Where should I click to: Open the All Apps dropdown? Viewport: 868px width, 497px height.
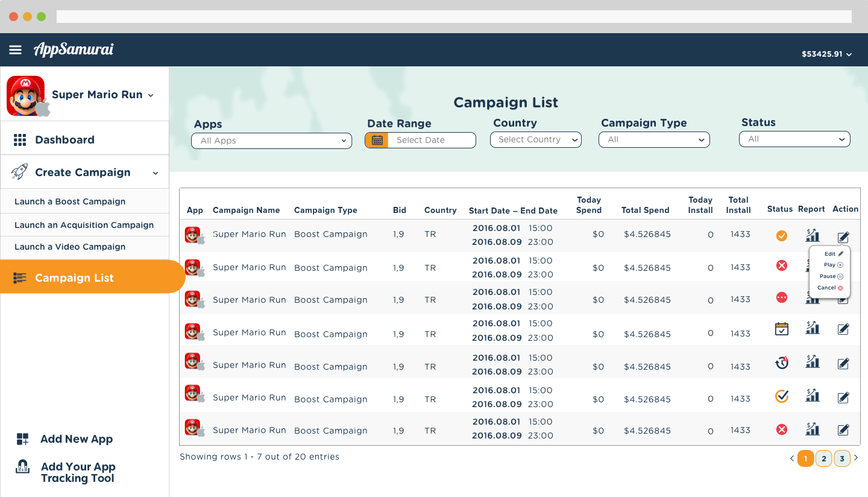point(271,141)
